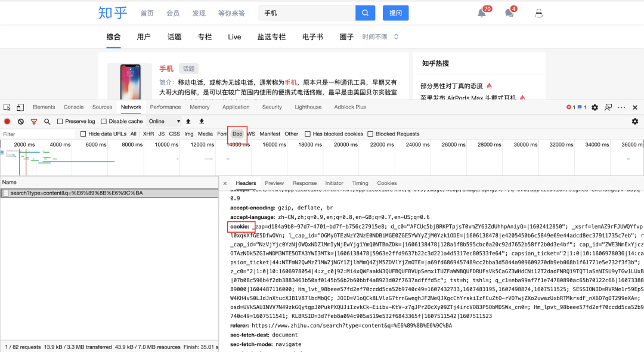Open the Adblock Plus tab
Screen dimensions: 644x352
[350, 107]
